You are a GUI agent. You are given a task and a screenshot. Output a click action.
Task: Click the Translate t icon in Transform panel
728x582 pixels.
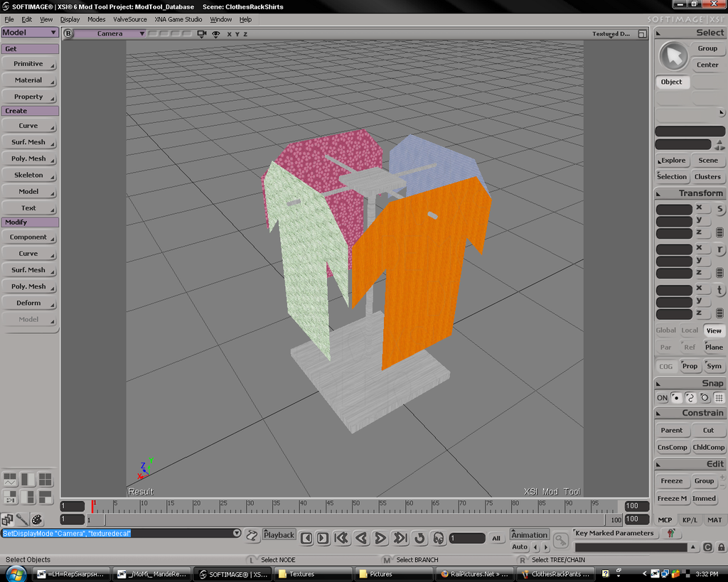tap(719, 290)
